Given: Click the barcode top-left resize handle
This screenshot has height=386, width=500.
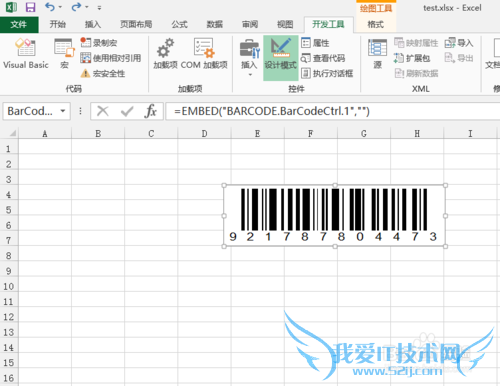Looking at the screenshot, I should click(224, 185).
